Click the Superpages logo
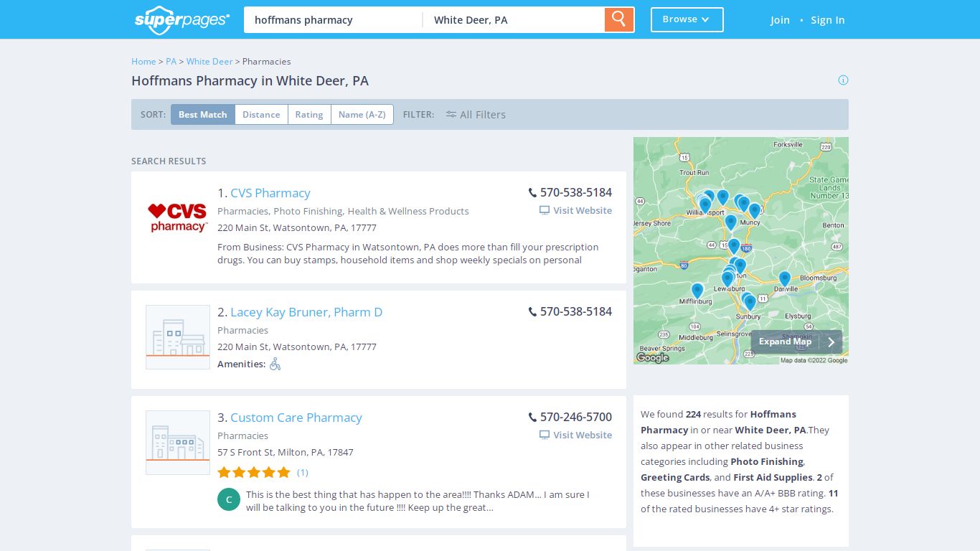 coord(182,19)
